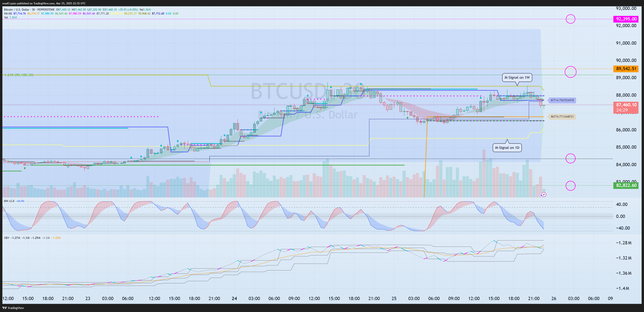
Task: Select the 86774.7713448721 value tag
Action: 562,117
